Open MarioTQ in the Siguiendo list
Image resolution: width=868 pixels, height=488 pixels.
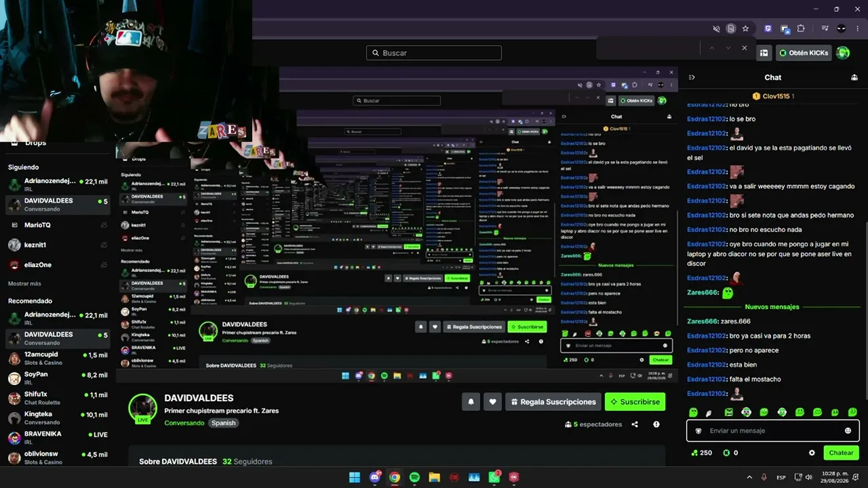57,225
